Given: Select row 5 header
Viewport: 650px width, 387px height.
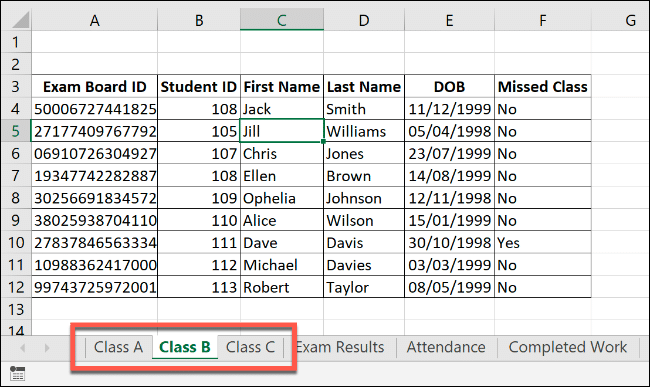Looking at the screenshot, I should pos(16,131).
